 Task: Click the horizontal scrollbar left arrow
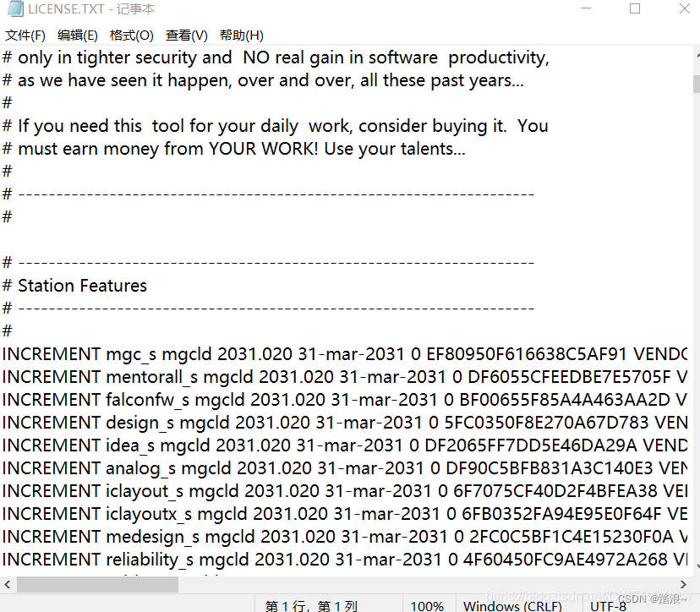coord(7,584)
